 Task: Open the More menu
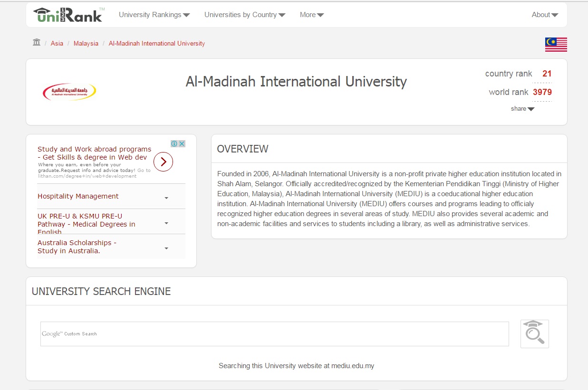point(312,15)
